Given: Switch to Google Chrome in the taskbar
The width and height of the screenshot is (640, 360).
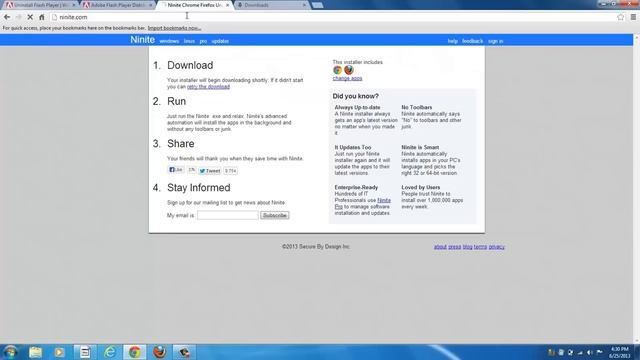Looking at the screenshot, I should pos(135,352).
